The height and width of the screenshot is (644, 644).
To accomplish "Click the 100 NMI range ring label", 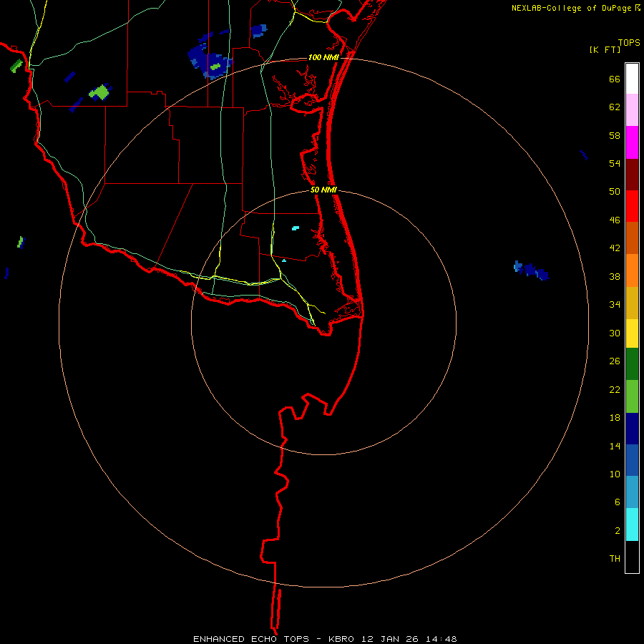I will pos(323,57).
